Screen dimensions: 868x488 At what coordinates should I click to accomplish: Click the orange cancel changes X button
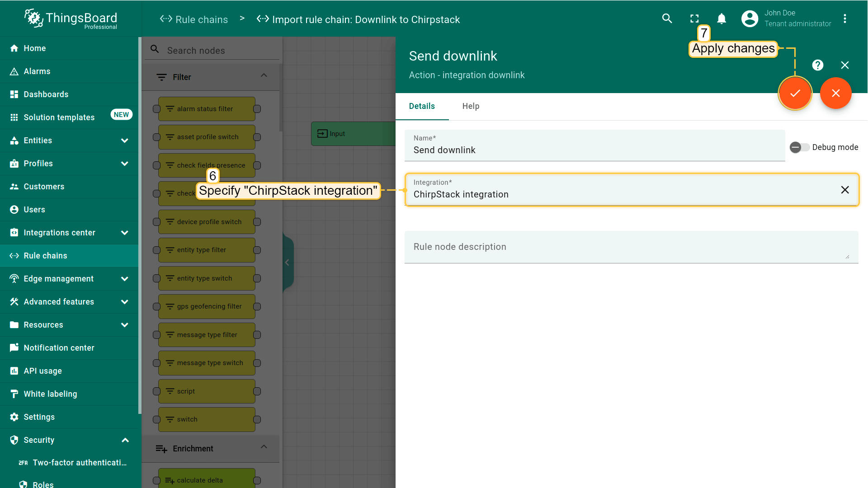pos(835,93)
